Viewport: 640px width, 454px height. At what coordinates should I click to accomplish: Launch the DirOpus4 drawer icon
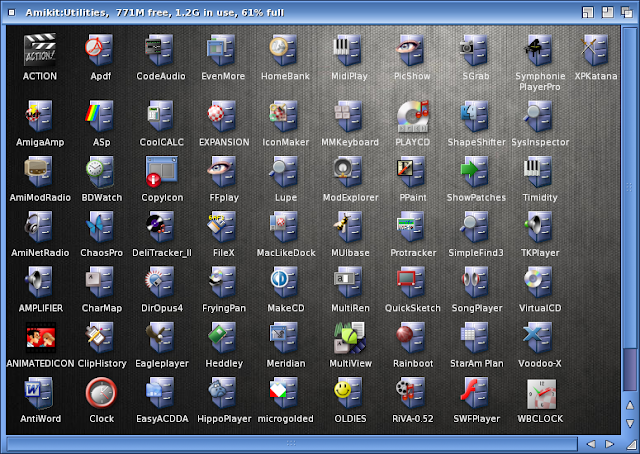coord(161,283)
